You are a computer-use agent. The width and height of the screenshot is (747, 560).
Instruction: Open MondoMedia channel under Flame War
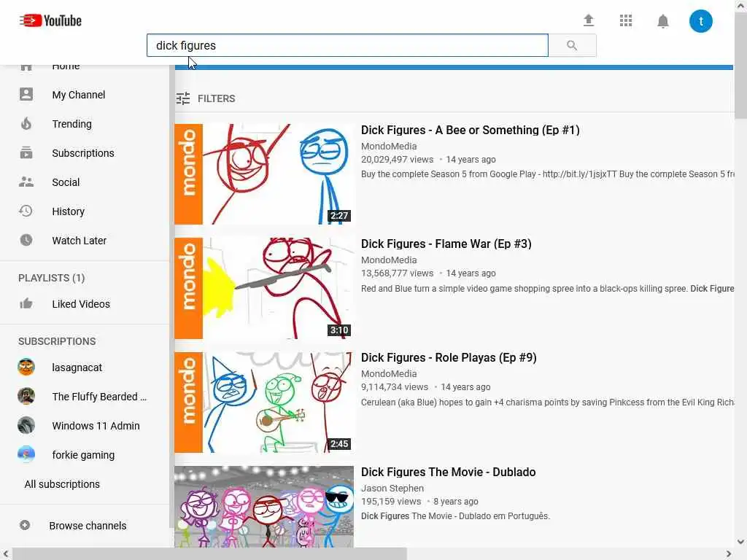(389, 260)
